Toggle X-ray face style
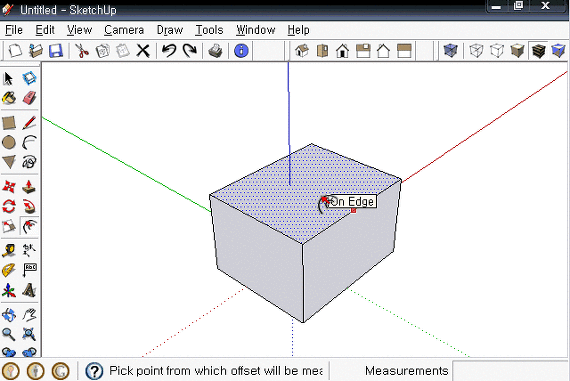The image size is (570, 381). point(450,51)
